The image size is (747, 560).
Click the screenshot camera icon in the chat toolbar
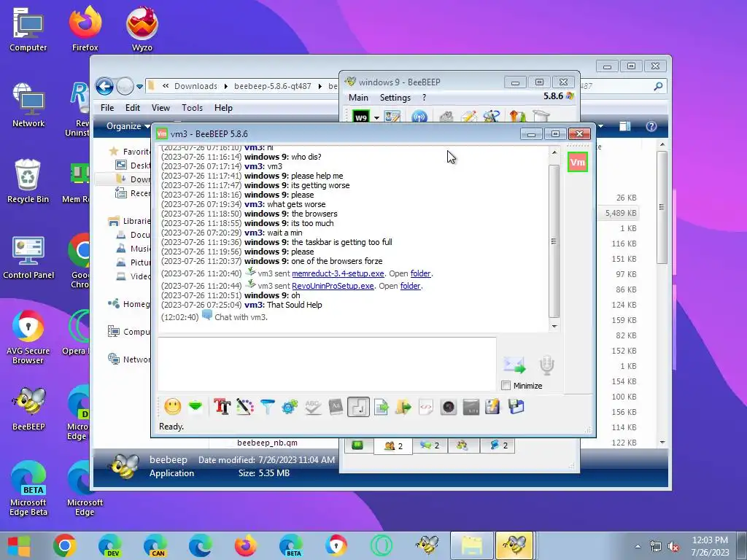click(449, 407)
